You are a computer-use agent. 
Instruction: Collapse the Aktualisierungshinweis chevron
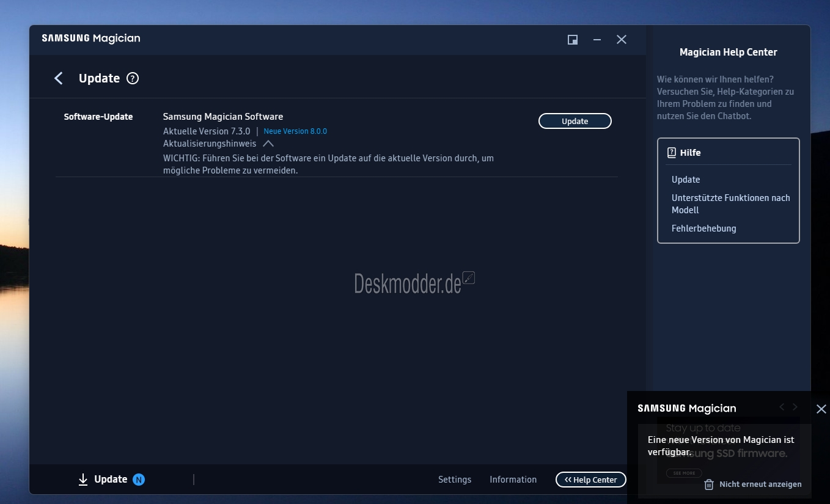click(268, 144)
